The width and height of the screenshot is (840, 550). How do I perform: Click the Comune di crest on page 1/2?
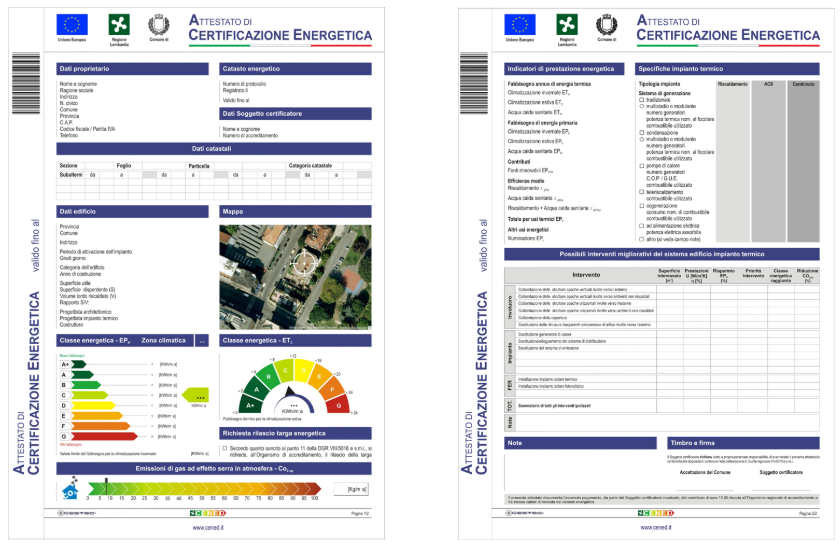tap(159, 25)
